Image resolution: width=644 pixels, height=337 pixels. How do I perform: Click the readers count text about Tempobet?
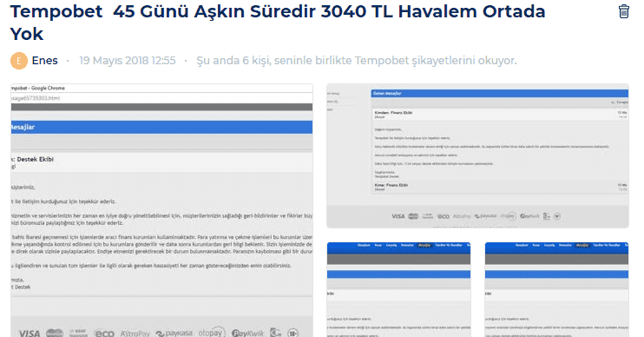[357, 61]
